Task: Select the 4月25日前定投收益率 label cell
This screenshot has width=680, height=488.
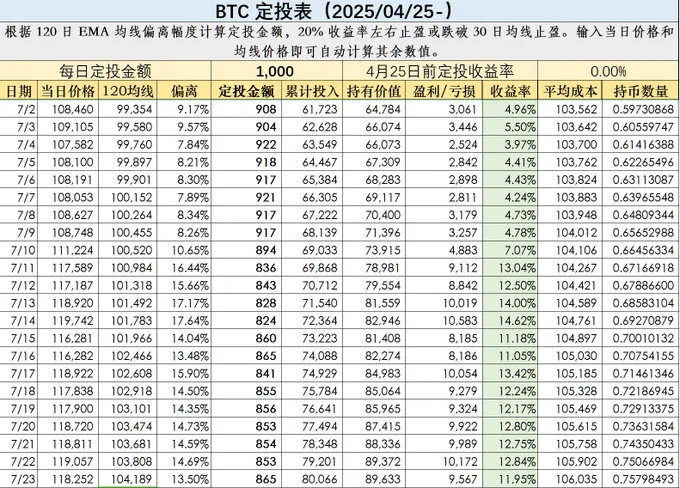Action: coord(440,71)
